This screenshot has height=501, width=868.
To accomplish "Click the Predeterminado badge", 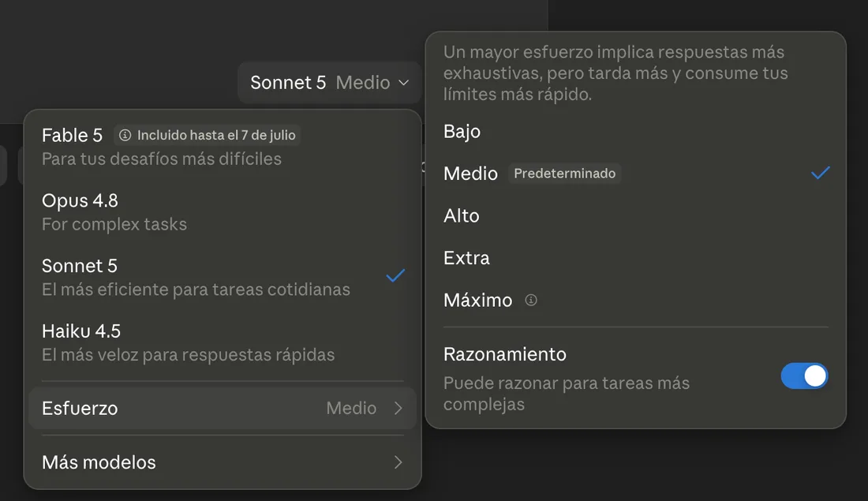I will (x=565, y=174).
